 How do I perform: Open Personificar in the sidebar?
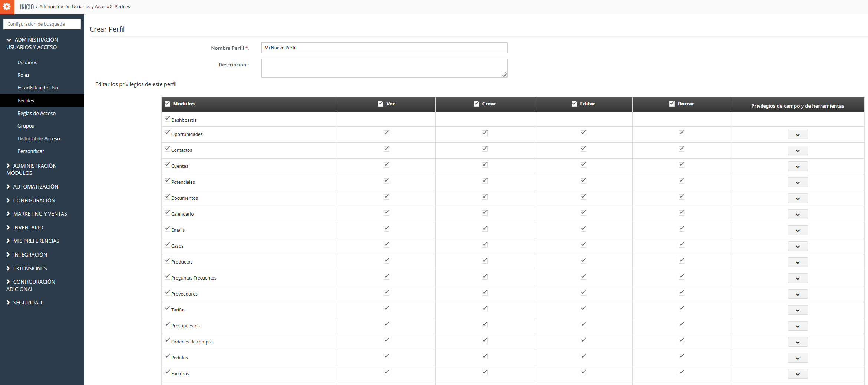[x=31, y=151]
